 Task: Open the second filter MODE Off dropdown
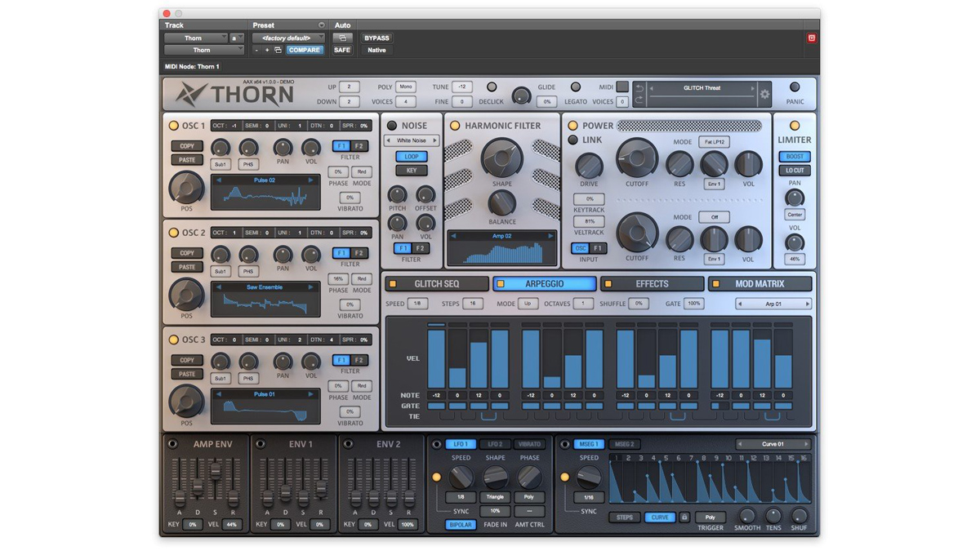click(x=714, y=217)
